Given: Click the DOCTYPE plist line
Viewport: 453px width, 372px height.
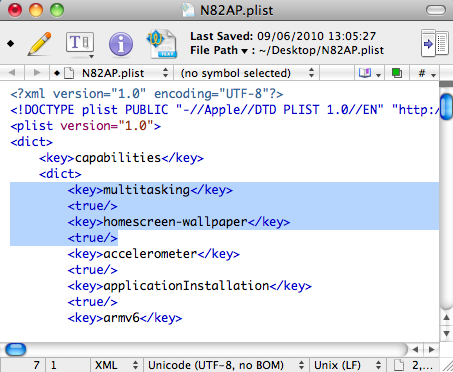Looking at the screenshot, I should 224,110.
